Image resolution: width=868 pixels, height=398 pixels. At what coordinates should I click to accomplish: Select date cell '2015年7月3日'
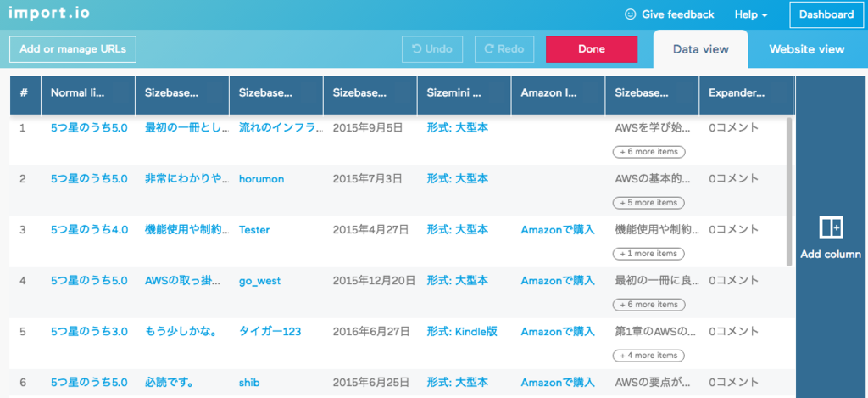(368, 179)
